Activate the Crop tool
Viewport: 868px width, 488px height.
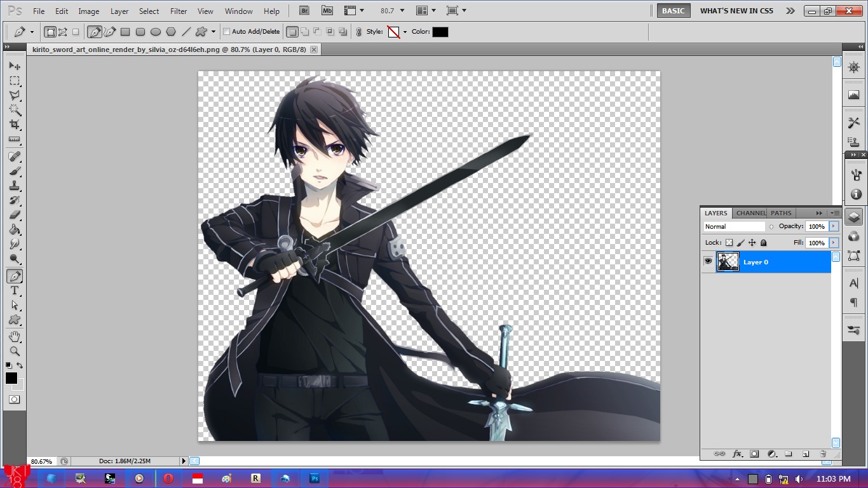click(15, 125)
